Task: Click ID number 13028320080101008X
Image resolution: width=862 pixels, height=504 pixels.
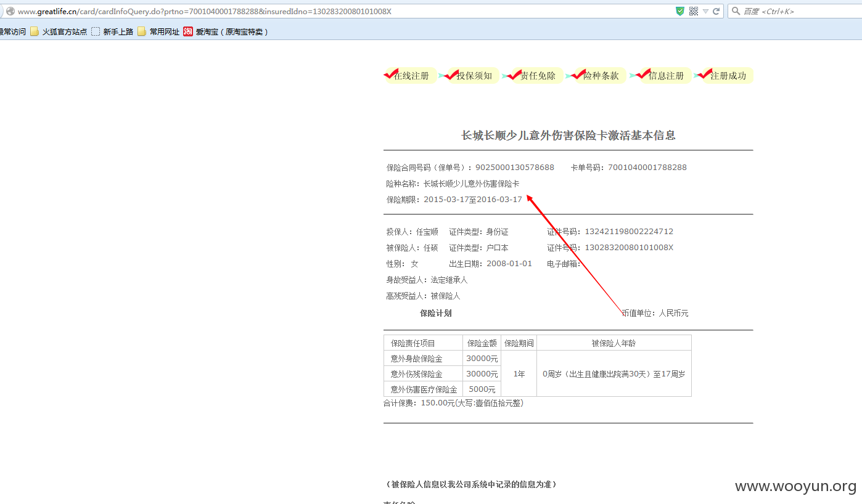Action: pyautogui.click(x=629, y=248)
